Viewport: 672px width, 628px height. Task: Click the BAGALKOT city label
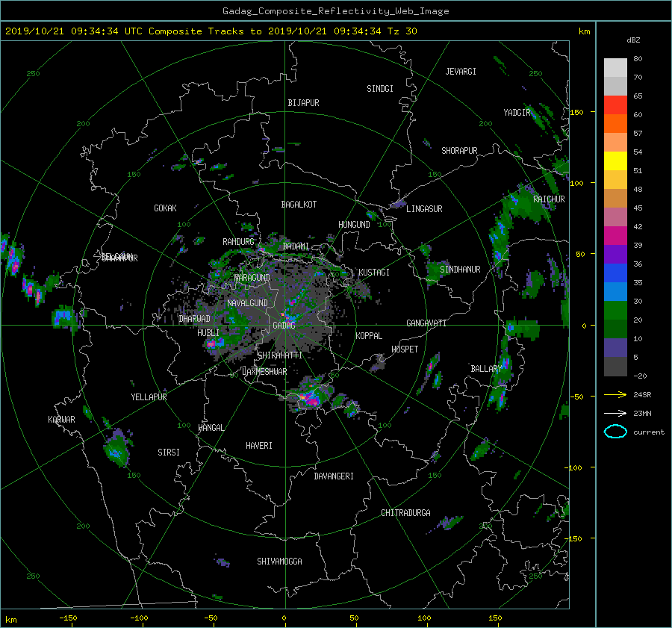coord(299,205)
